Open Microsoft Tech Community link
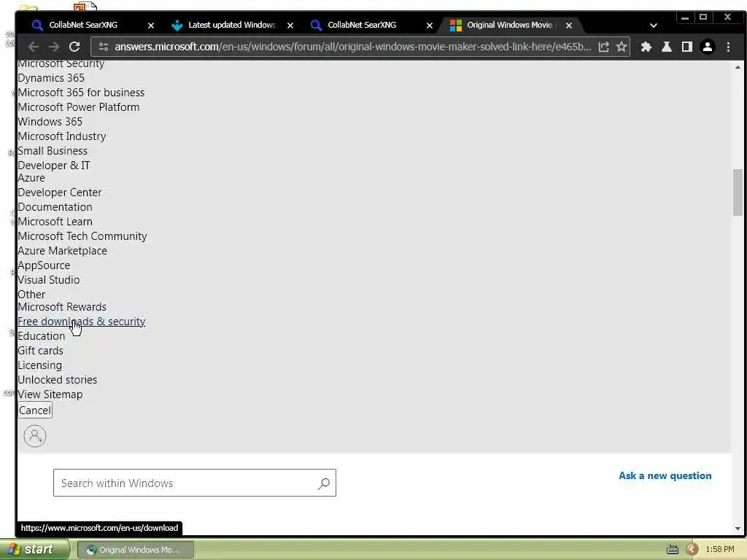747x560 pixels. point(82,236)
